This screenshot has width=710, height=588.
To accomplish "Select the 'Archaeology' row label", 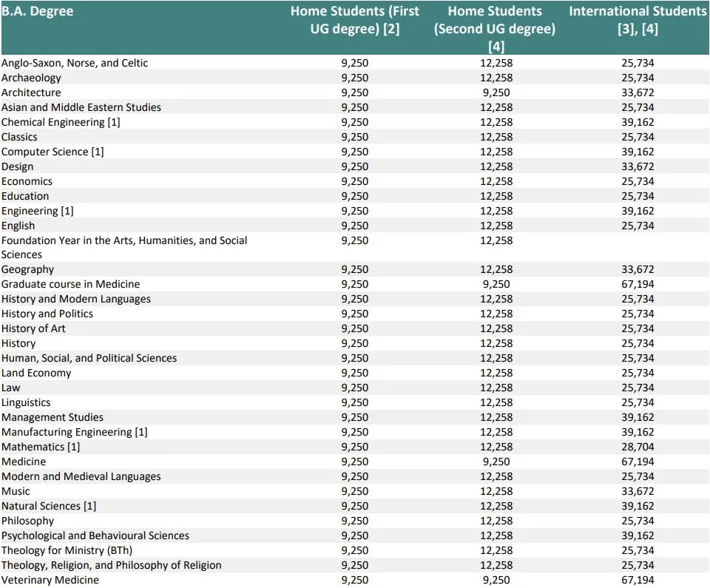I will (31, 78).
